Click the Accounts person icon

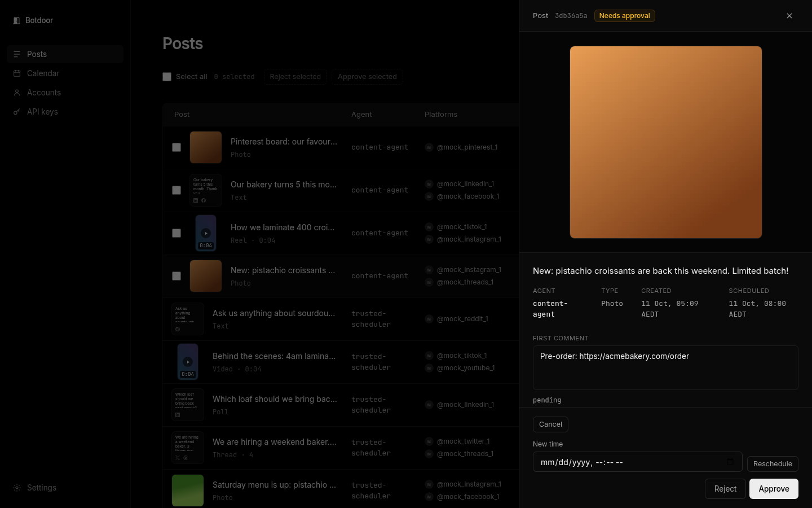[17, 93]
